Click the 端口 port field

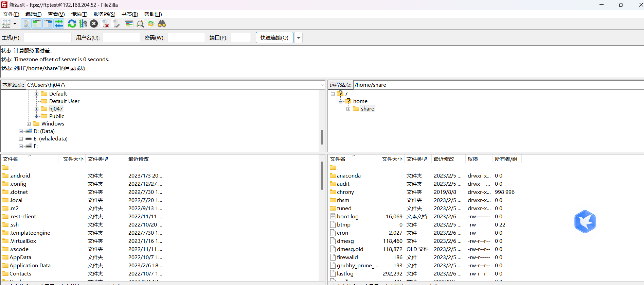240,38
